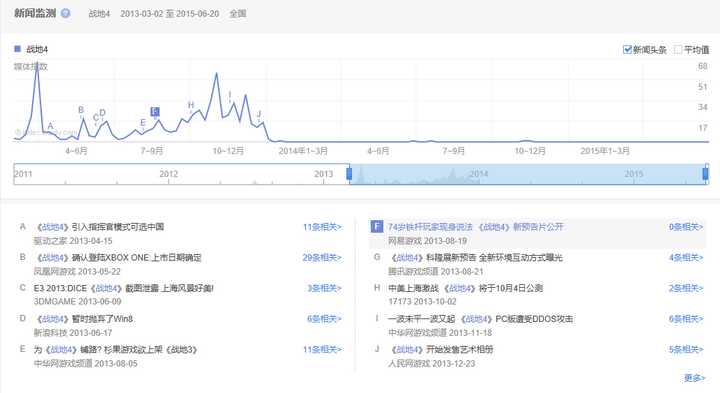Click source and date 17173 2013-10-02

pos(422,302)
